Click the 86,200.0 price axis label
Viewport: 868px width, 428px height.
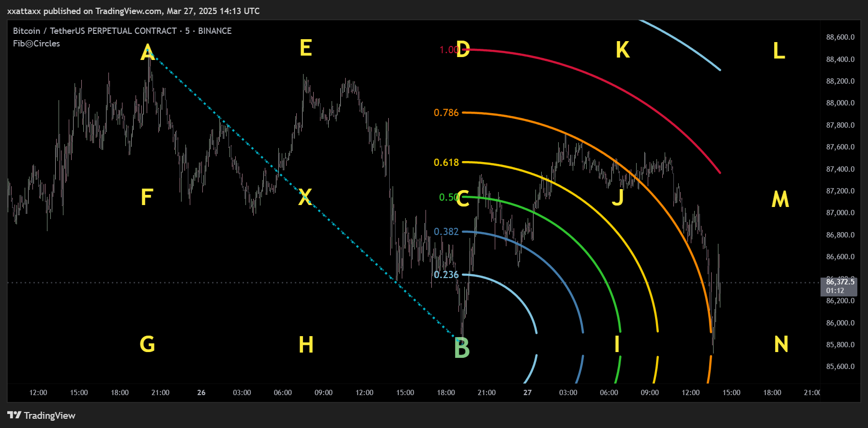click(x=840, y=301)
